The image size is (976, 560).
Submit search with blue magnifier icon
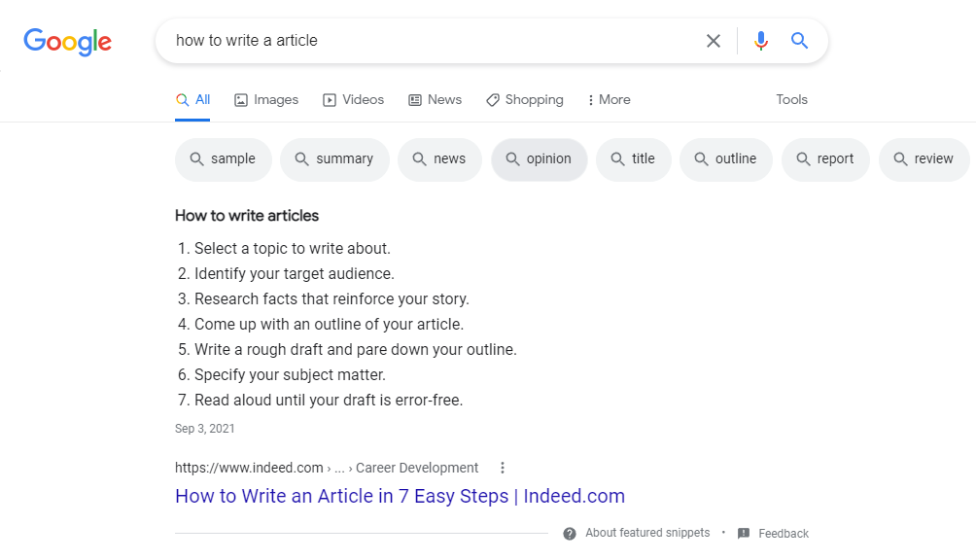click(x=799, y=41)
